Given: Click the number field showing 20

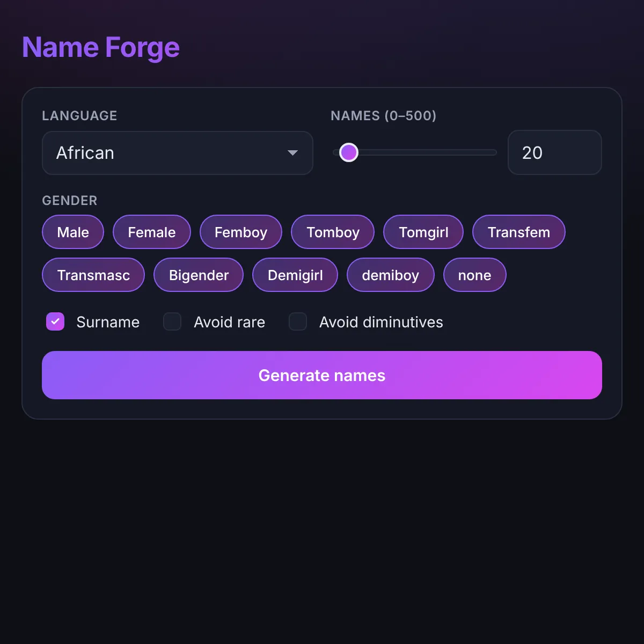Looking at the screenshot, I should (x=554, y=152).
